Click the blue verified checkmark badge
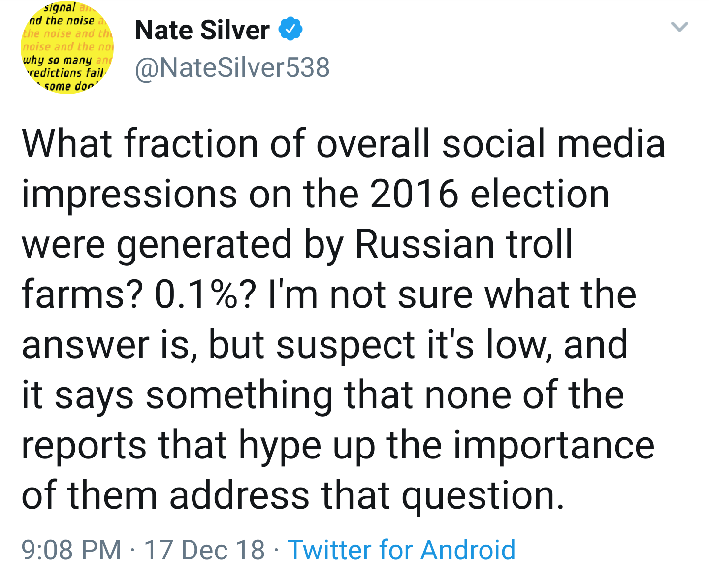The width and height of the screenshot is (709, 588). click(290, 30)
